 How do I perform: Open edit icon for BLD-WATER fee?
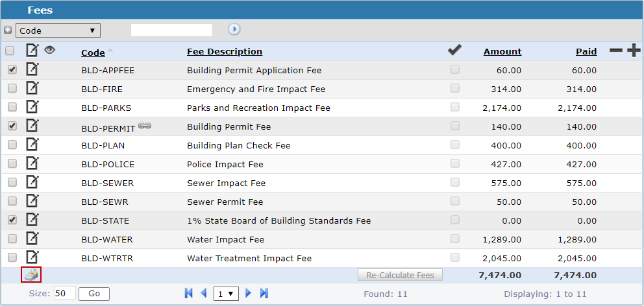click(x=32, y=239)
